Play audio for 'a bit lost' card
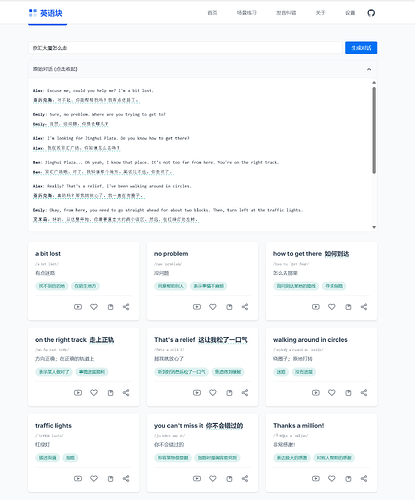This screenshot has height=500, width=415. tap(78, 307)
